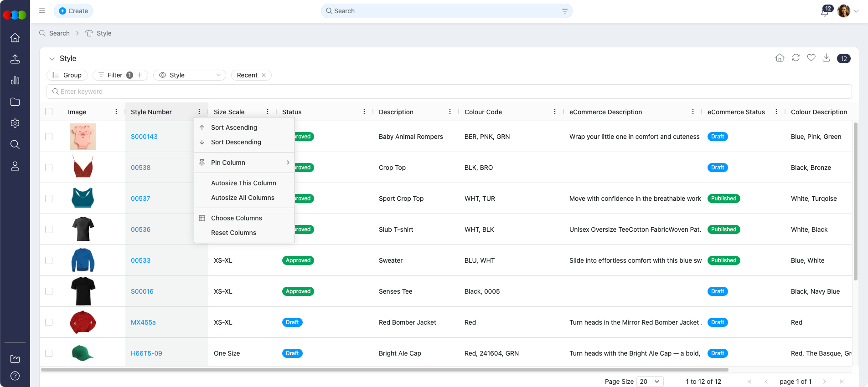Click the refresh icon in Style panel
Viewport: 868px width, 387px height.
point(796,58)
